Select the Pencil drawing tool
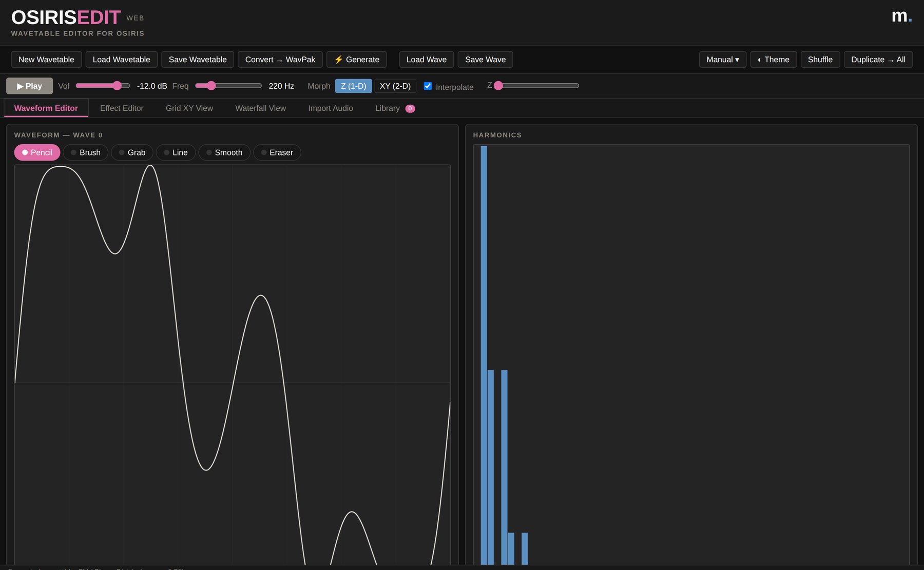Viewport: 924px width, 570px height. [37, 152]
